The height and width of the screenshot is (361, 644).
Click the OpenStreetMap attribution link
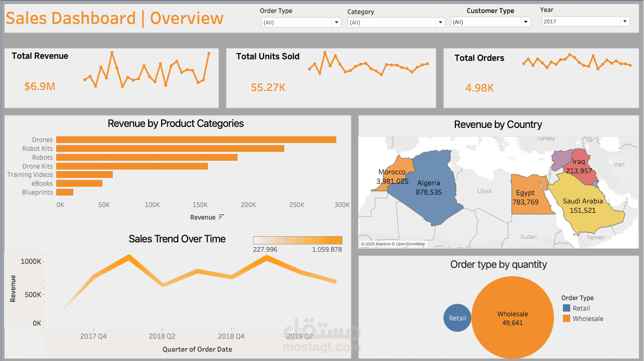(410, 243)
